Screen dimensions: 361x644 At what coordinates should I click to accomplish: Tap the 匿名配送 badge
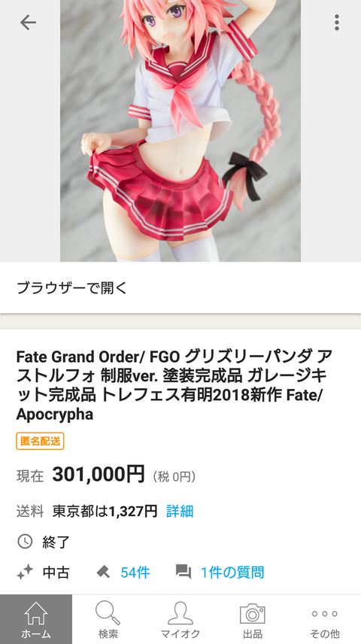click(41, 442)
